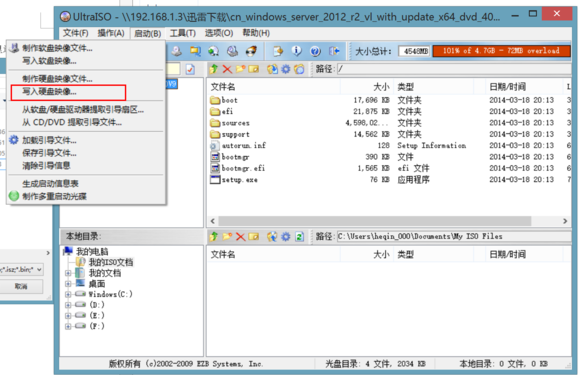Click the right arrow of ISO list scrollbar
Screen dimensions: 580x375
(565, 221)
